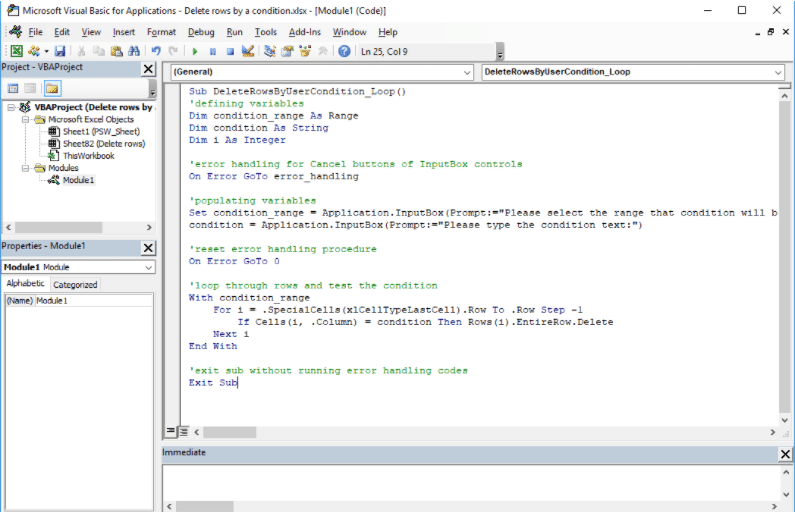The height and width of the screenshot is (512, 795).
Task: Toggle Full Module View button below code
Action: click(x=184, y=431)
